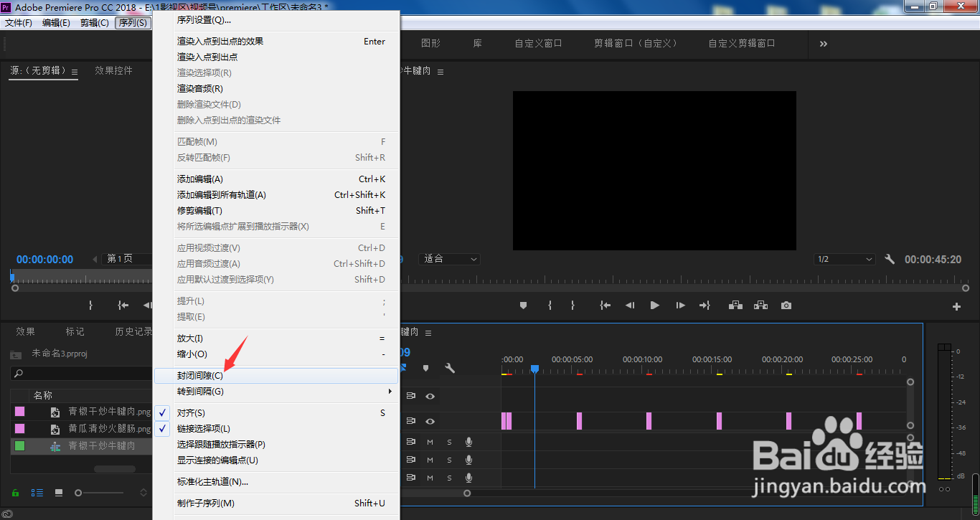Mute the first audio track
Image resolution: width=980 pixels, height=520 pixels.
(x=430, y=442)
